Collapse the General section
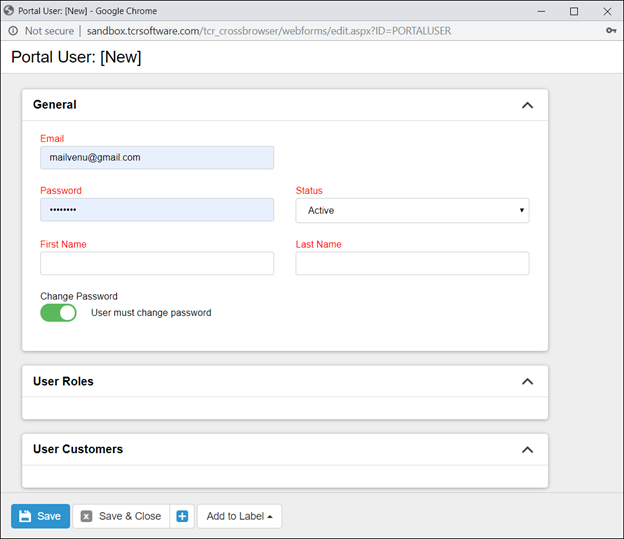Image resolution: width=624 pixels, height=539 pixels. point(527,105)
